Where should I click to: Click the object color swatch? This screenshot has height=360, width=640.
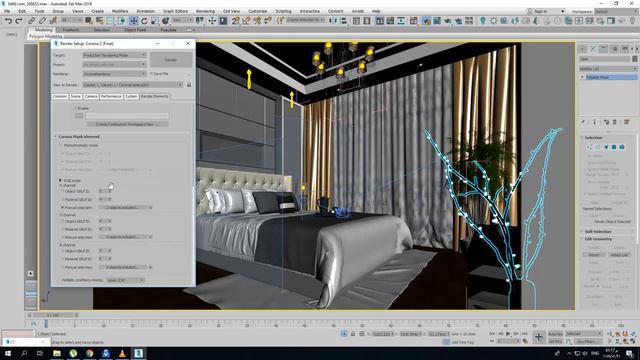[x=635, y=59]
